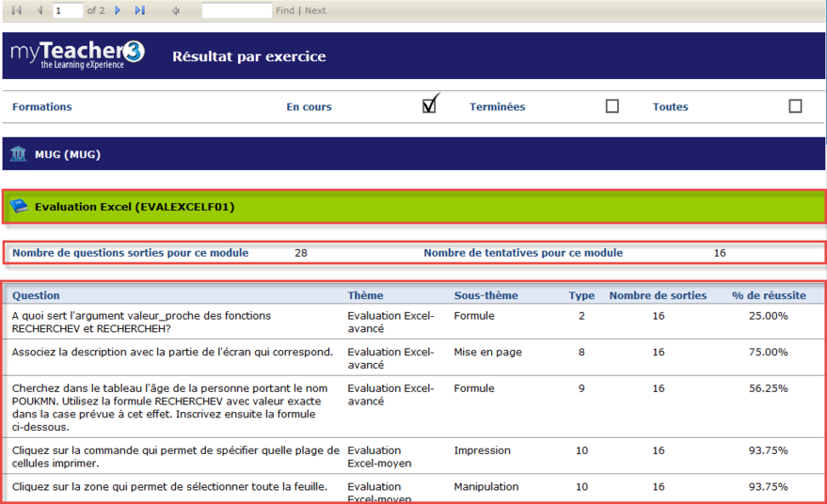Click the 56.25% success rate cell
This screenshot has height=504, width=827.
click(769, 388)
